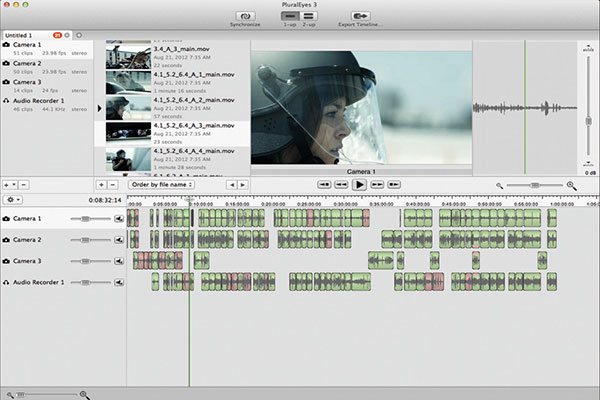
Task: Mute the Camera 2 track
Action: 119,240
